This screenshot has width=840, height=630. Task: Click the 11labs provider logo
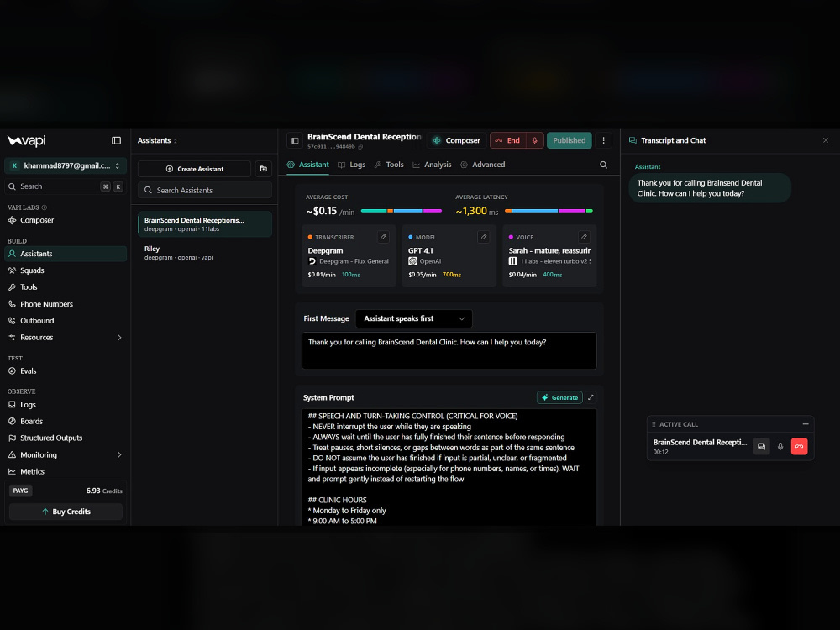[512, 261]
